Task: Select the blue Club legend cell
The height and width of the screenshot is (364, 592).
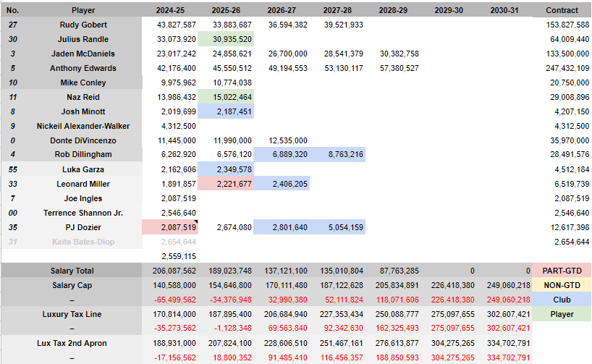Action: tap(562, 300)
